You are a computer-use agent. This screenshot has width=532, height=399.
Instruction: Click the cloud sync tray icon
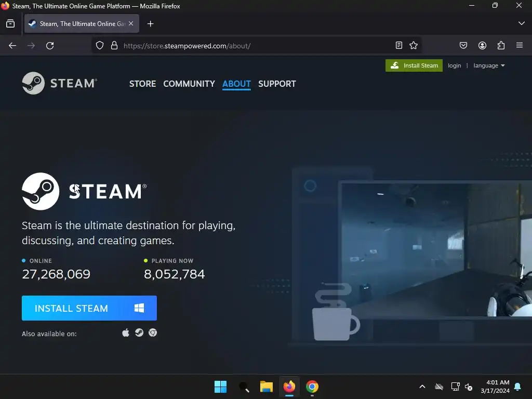tap(439, 387)
